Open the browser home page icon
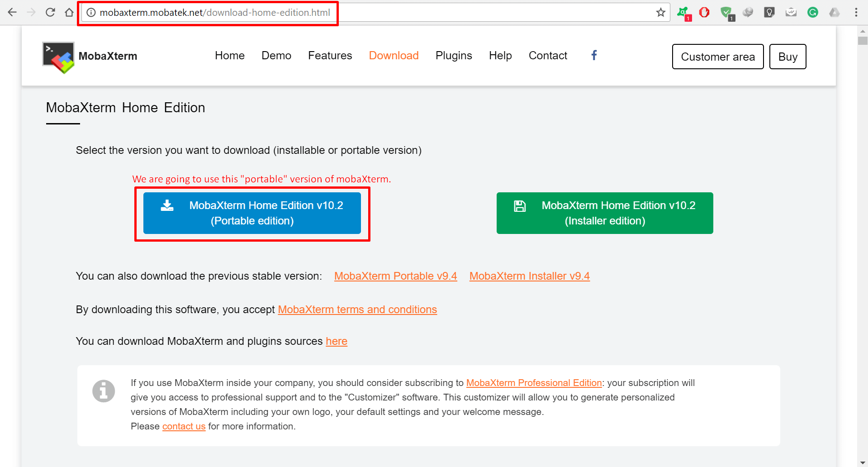 click(x=69, y=12)
